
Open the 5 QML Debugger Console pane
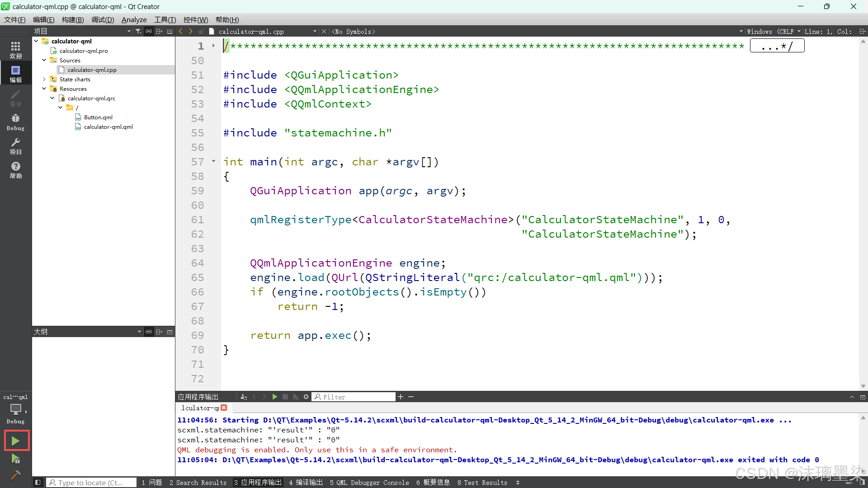click(369, 483)
